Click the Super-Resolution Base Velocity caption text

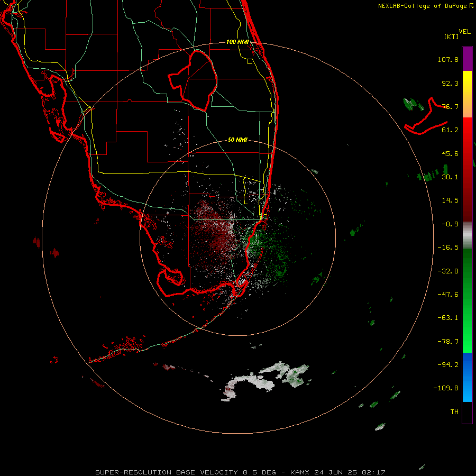click(x=240, y=472)
